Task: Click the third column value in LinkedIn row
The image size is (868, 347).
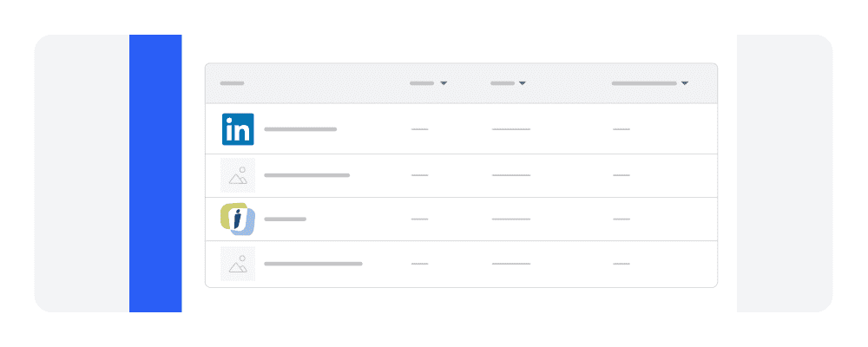Action: [x=510, y=129]
